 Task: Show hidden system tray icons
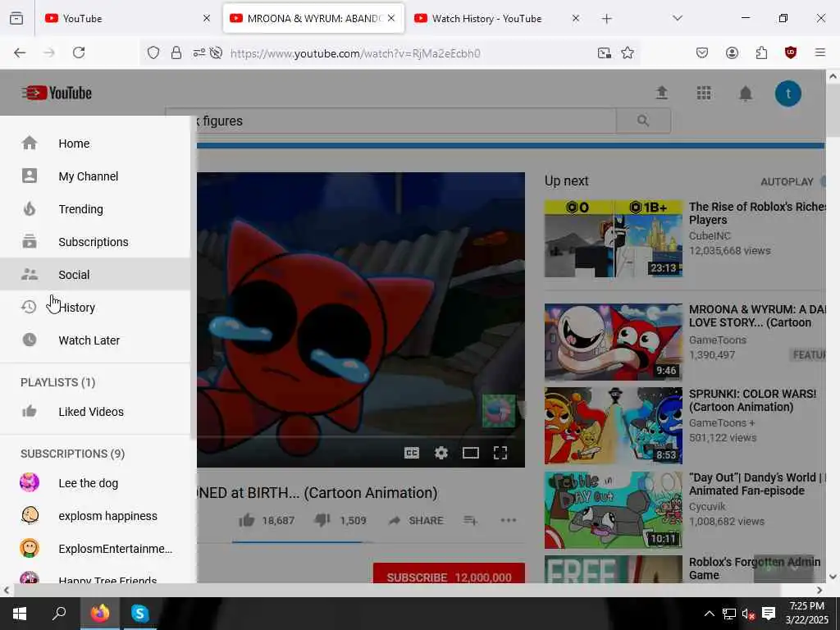(709, 614)
